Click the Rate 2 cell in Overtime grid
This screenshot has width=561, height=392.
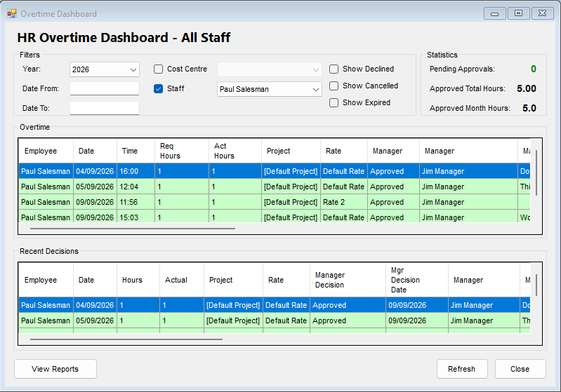coord(344,202)
